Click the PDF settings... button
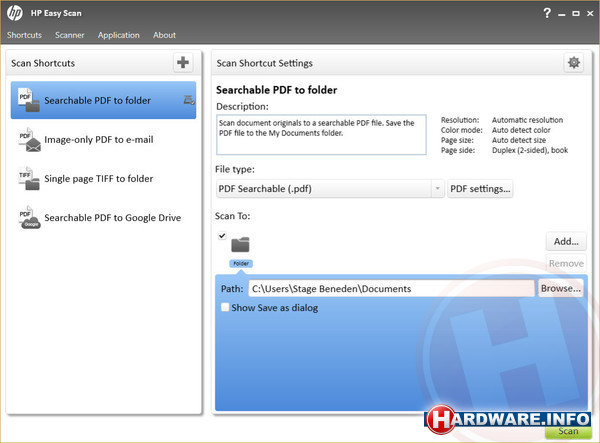Screen dimensions: 600x443 pos(480,189)
